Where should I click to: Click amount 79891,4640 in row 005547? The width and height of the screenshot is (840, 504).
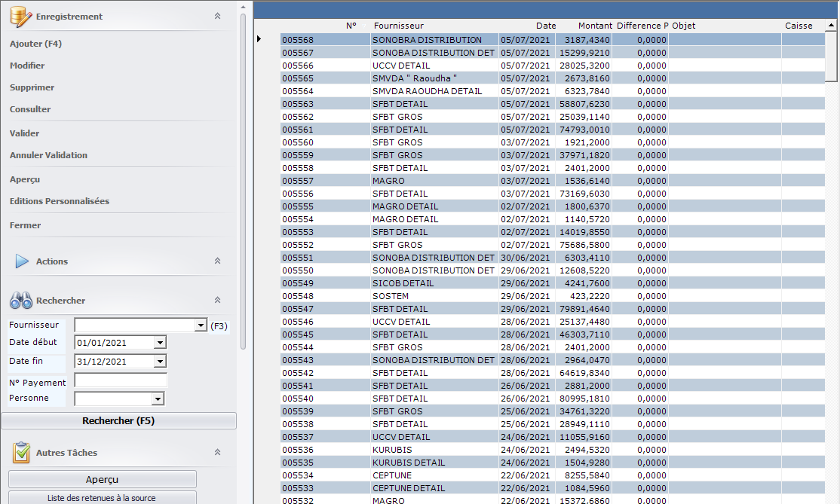pos(584,309)
